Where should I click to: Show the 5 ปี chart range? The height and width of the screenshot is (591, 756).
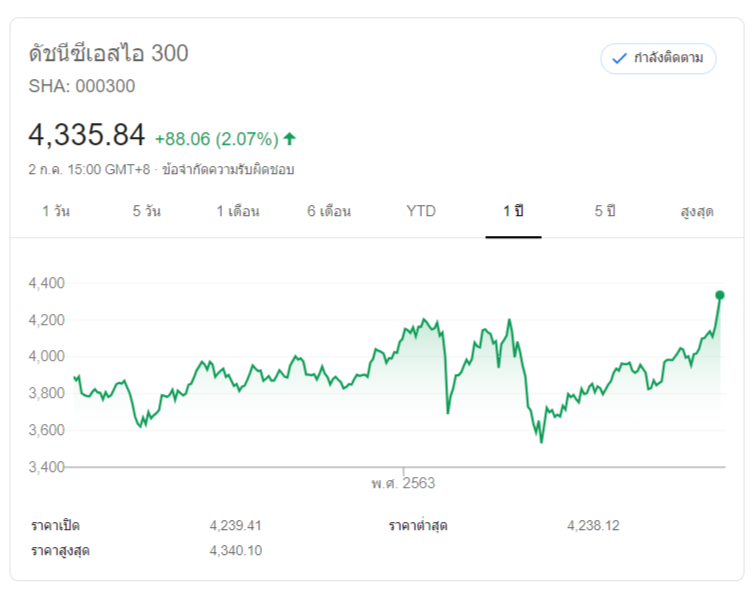(x=605, y=211)
